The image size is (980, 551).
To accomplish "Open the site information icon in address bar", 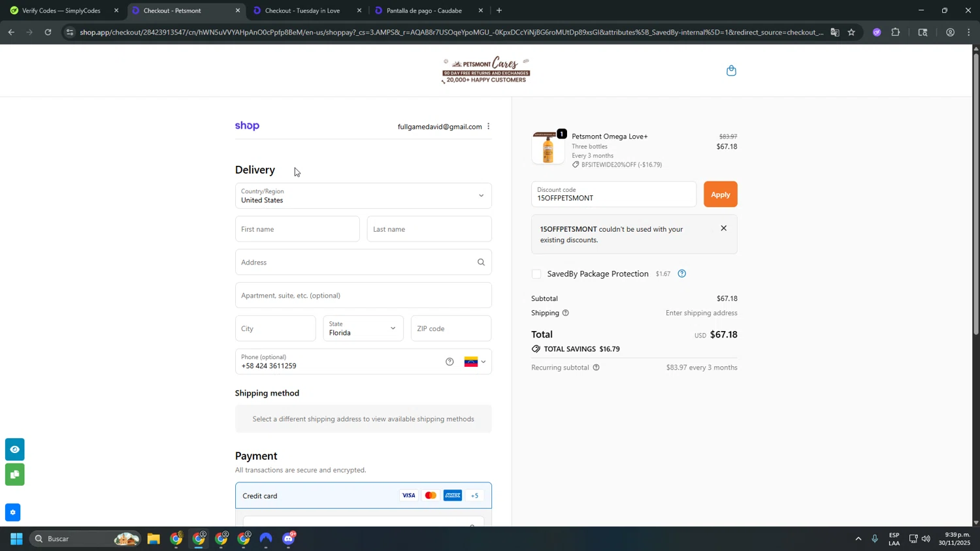I will tap(70, 32).
